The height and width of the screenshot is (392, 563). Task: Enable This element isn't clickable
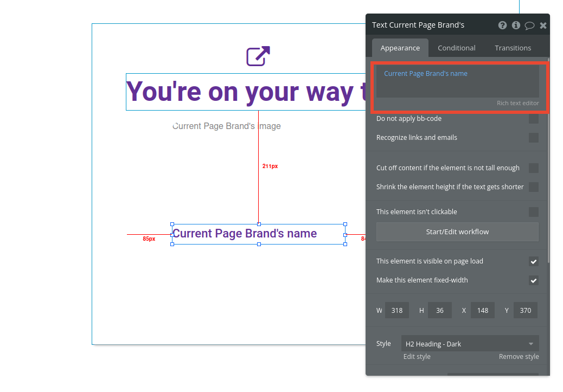point(533,212)
